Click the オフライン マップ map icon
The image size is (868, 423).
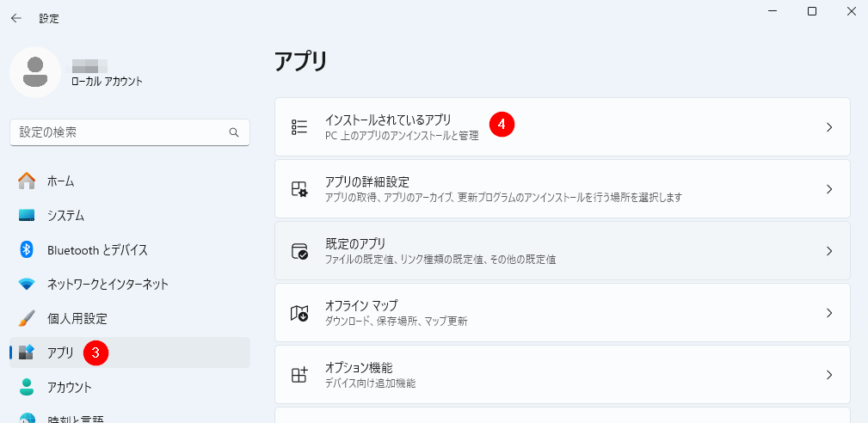click(299, 313)
